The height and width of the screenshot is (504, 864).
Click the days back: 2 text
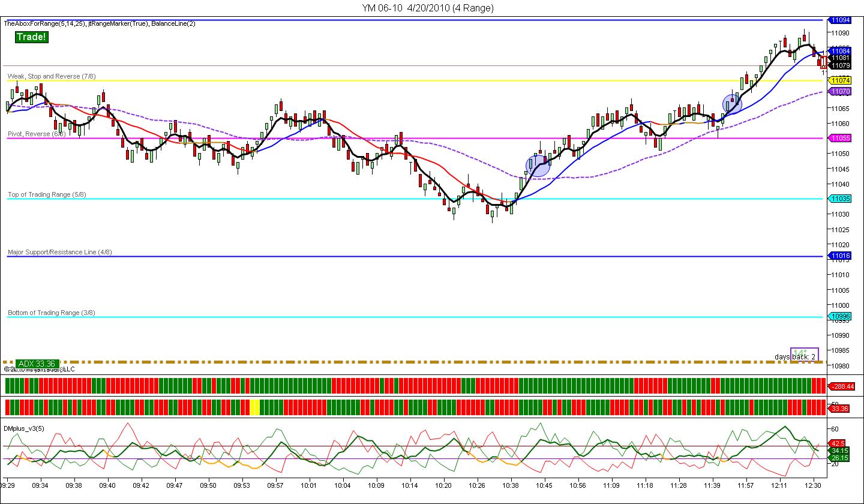click(795, 356)
